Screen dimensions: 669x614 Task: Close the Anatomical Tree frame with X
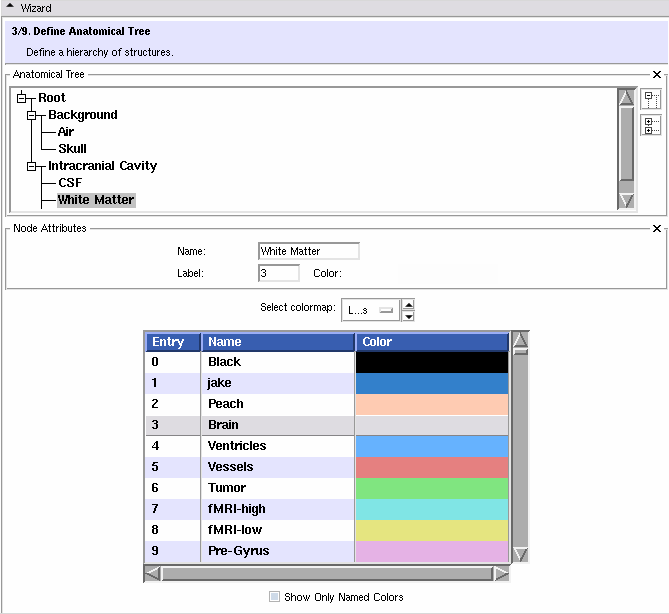click(657, 75)
